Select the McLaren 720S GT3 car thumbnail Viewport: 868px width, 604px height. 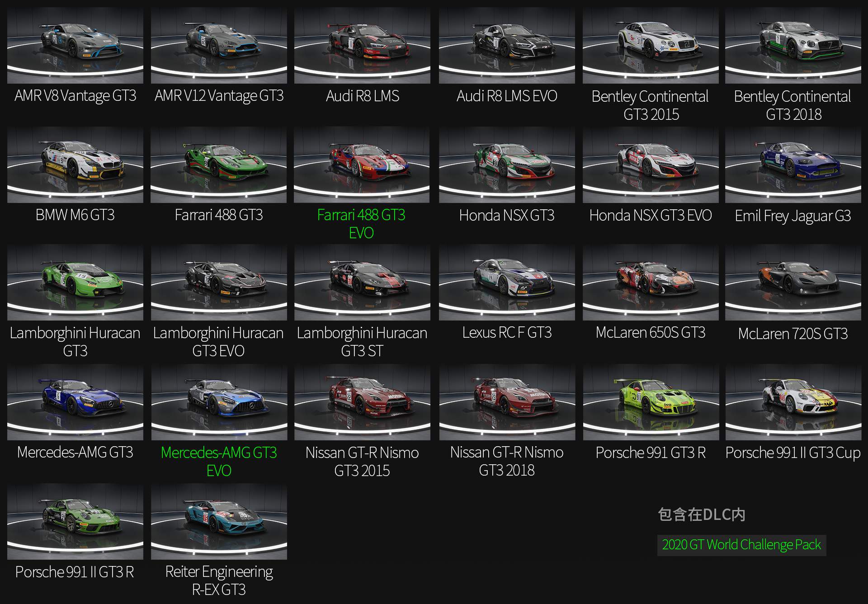(x=793, y=283)
